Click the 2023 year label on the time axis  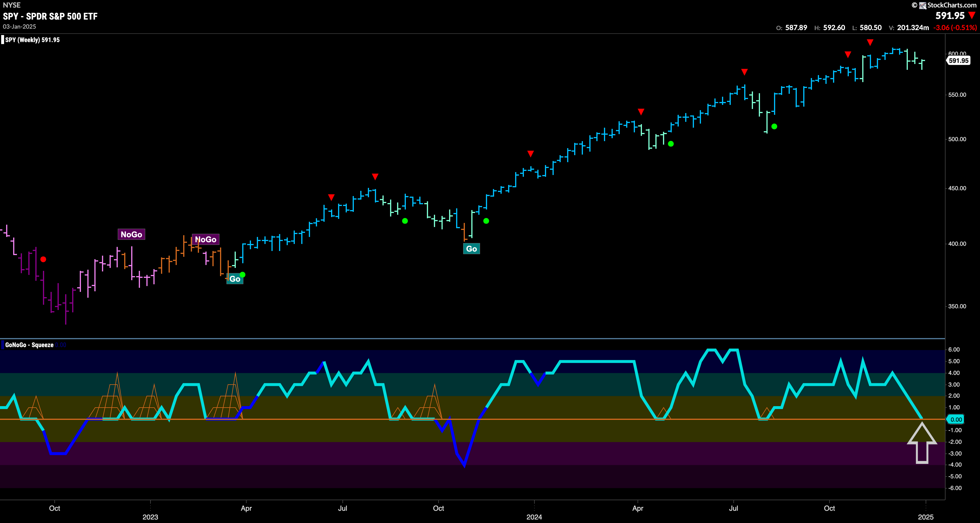[150, 517]
